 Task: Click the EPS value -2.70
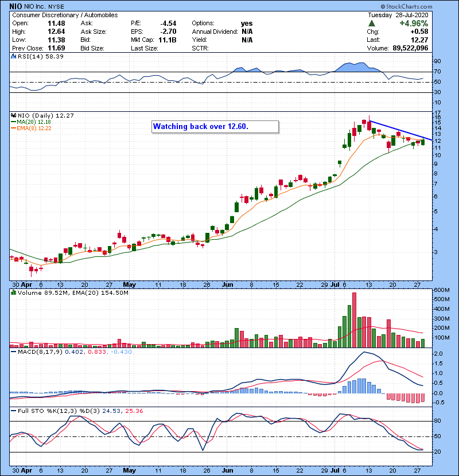[x=168, y=32]
